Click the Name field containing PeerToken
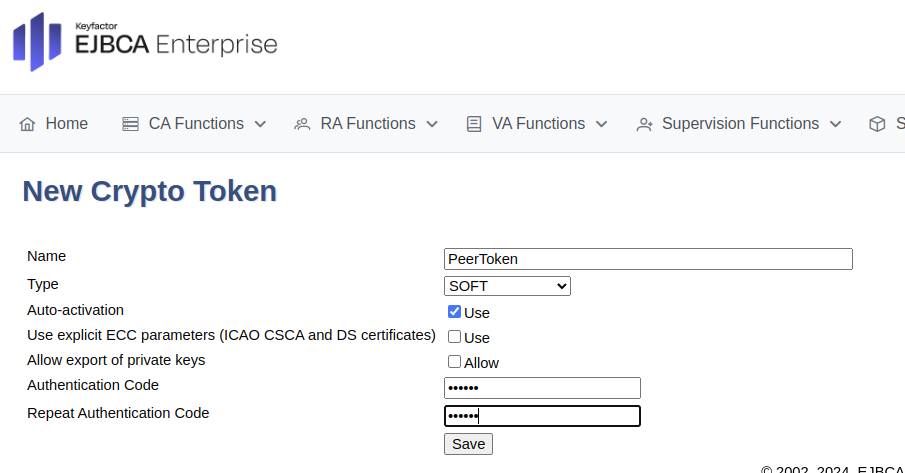 pos(648,259)
